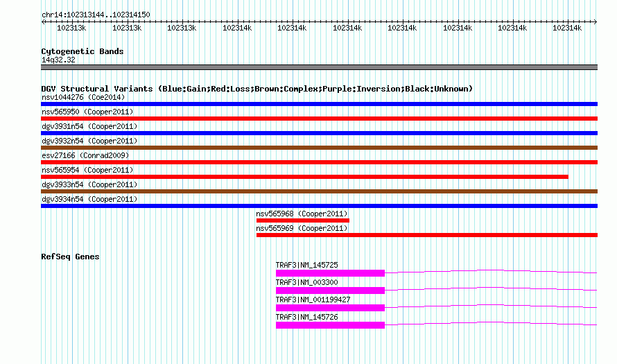Click the last 102314k ruler label
The height and width of the screenshot is (364, 617).
[x=566, y=28]
